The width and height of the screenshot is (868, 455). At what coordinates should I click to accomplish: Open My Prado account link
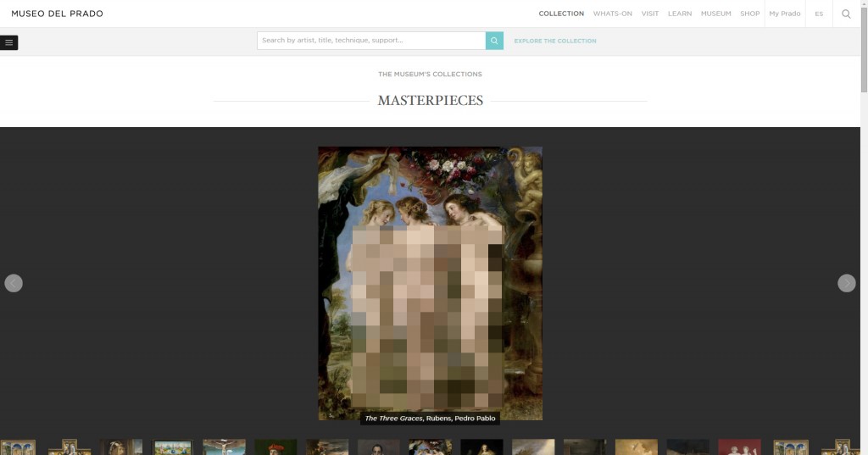click(784, 14)
